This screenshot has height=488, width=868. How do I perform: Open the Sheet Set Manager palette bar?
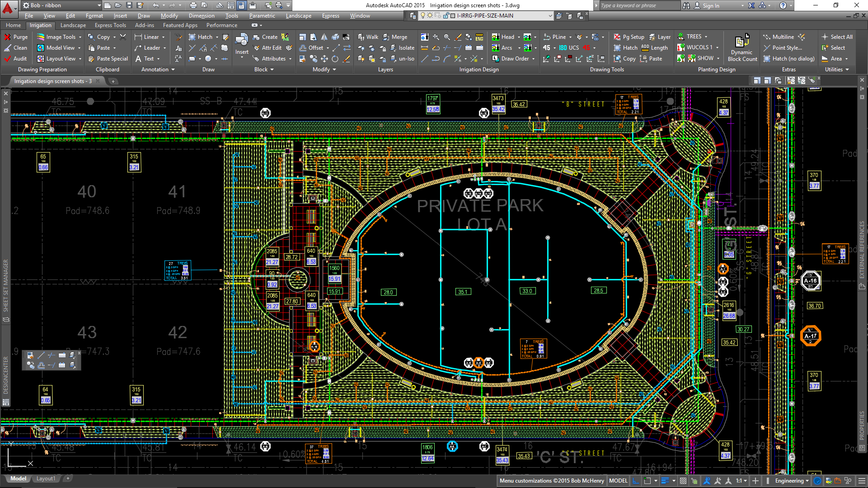click(5, 286)
